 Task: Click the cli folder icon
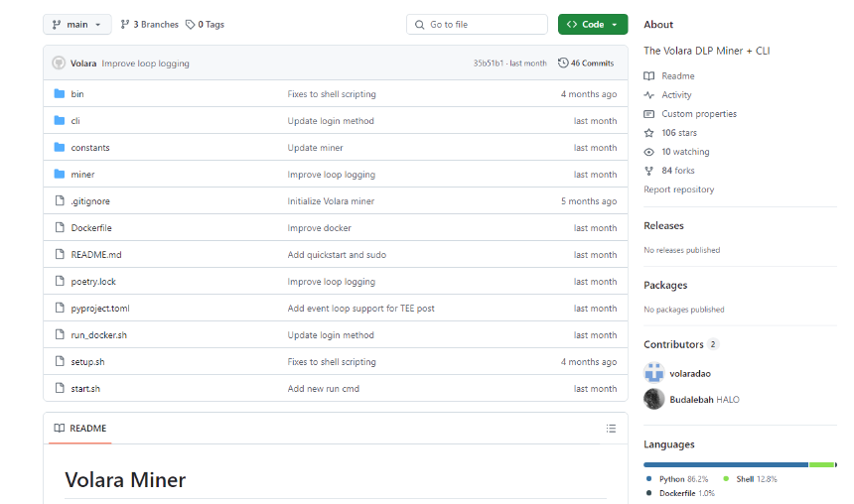pos(60,120)
